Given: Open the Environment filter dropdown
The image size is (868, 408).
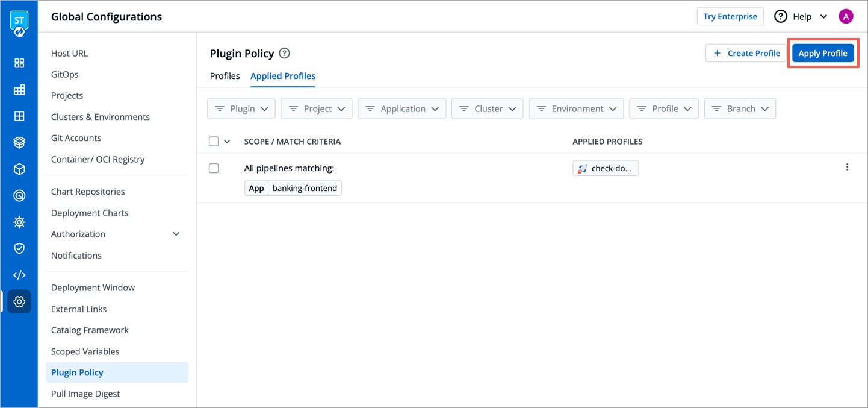Looking at the screenshot, I should [x=575, y=108].
